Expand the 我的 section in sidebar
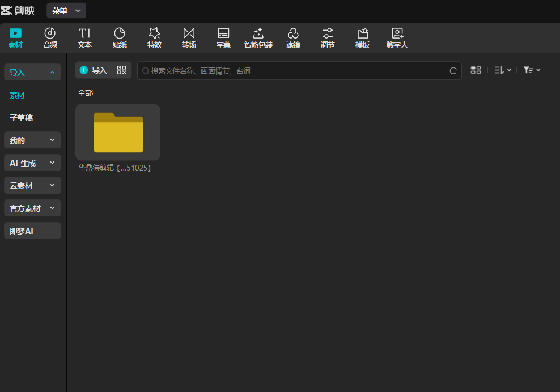Viewport: 560px width, 392px height. (x=32, y=140)
